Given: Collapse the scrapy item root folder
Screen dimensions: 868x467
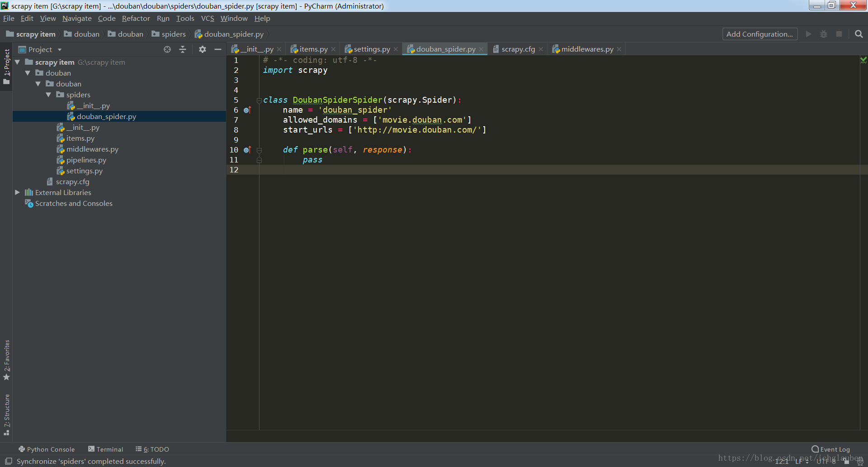Looking at the screenshot, I should pyautogui.click(x=17, y=62).
